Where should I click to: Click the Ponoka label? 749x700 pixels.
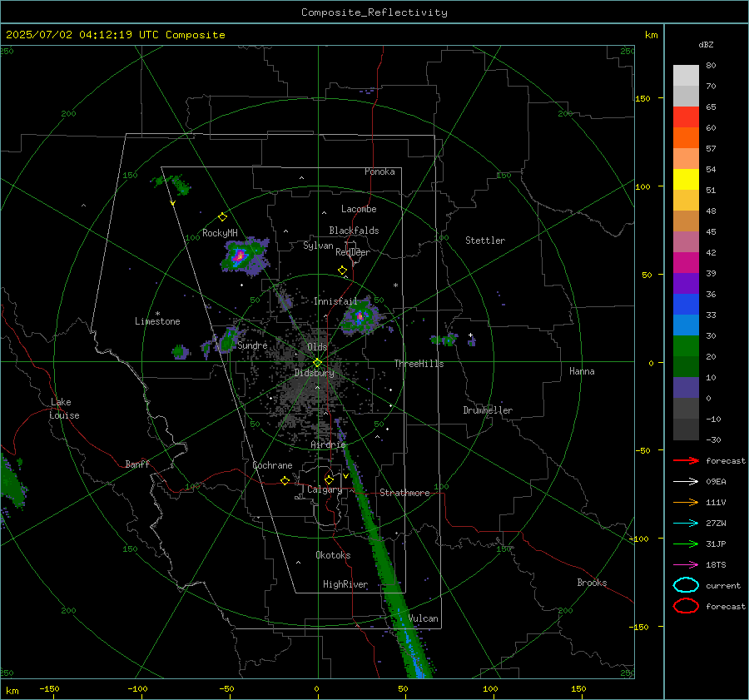[x=379, y=171]
